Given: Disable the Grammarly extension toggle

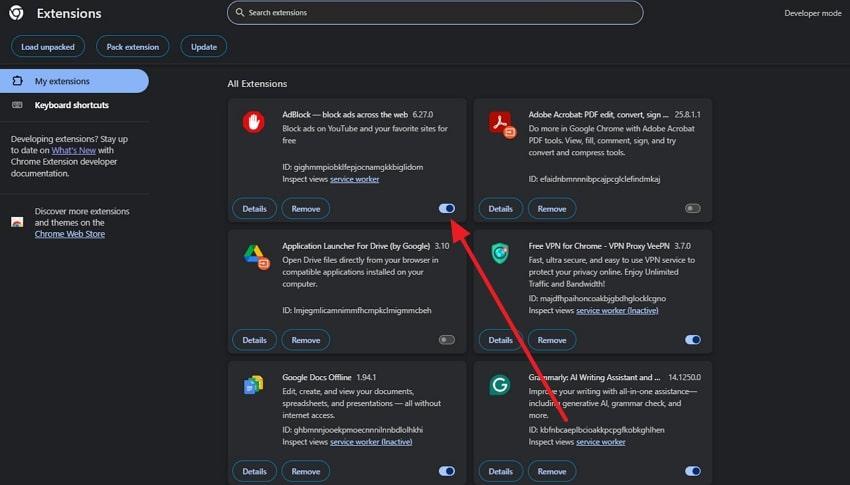Looking at the screenshot, I should point(693,471).
